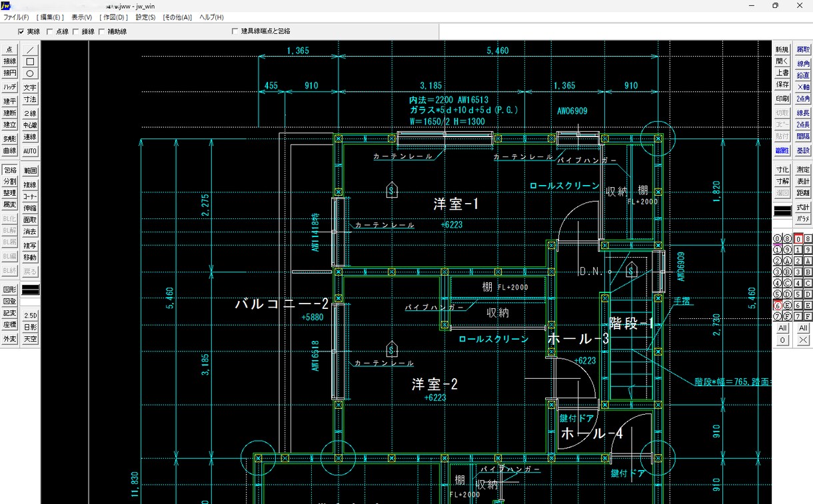Open the その他(A) menu
The image size is (813, 504).
click(177, 17)
